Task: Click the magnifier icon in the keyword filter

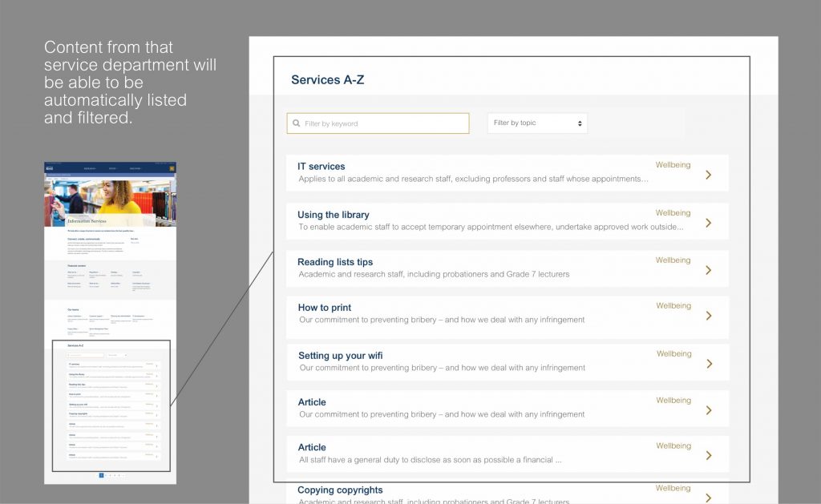Action: (296, 123)
